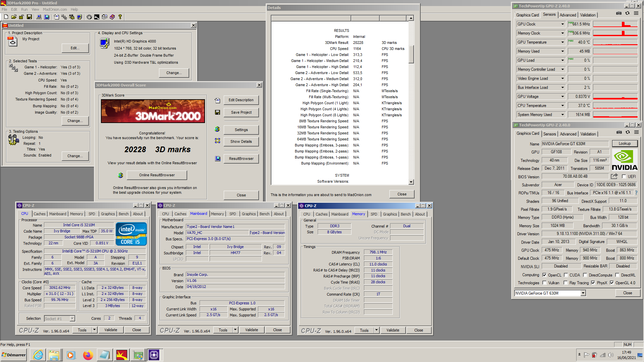Click the icon beside ResultBrowser button

pyautogui.click(x=217, y=159)
